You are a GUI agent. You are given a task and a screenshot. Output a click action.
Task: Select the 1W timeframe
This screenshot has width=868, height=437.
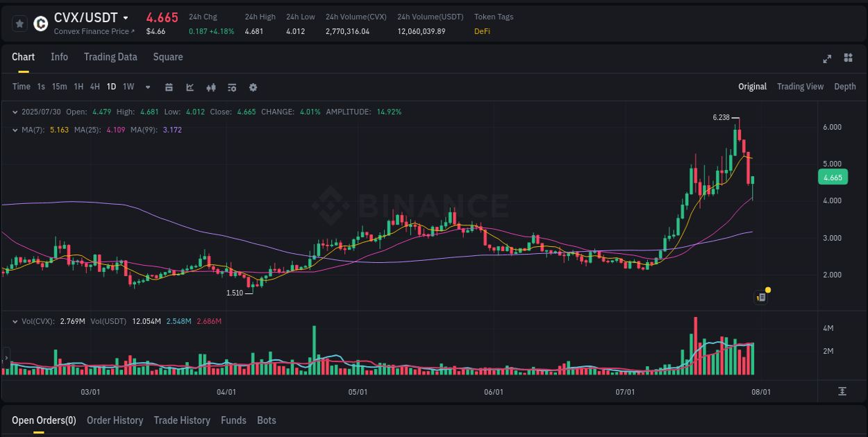pyautogui.click(x=128, y=87)
